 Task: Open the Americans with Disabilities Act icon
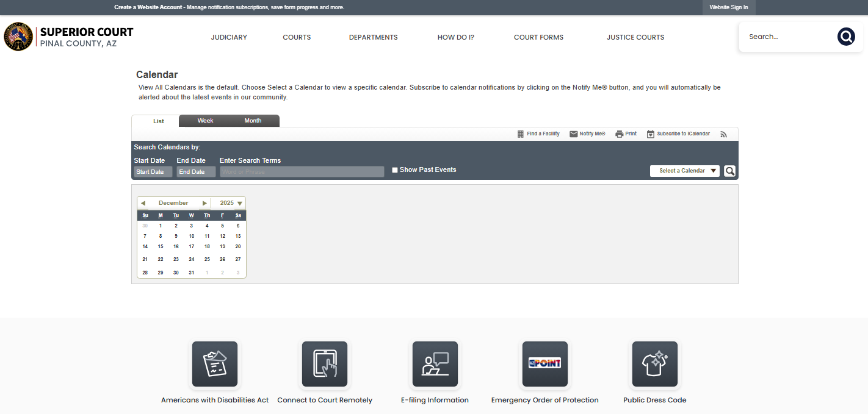215,364
